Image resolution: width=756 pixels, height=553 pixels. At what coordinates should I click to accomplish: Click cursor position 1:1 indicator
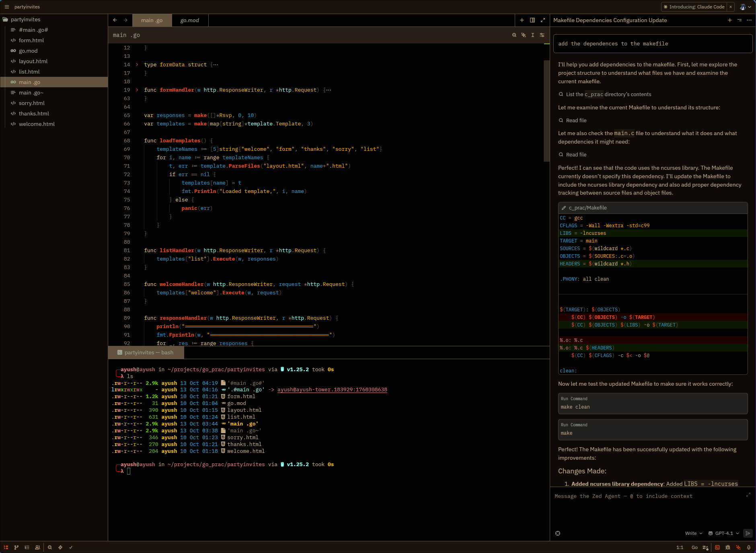(x=680, y=547)
